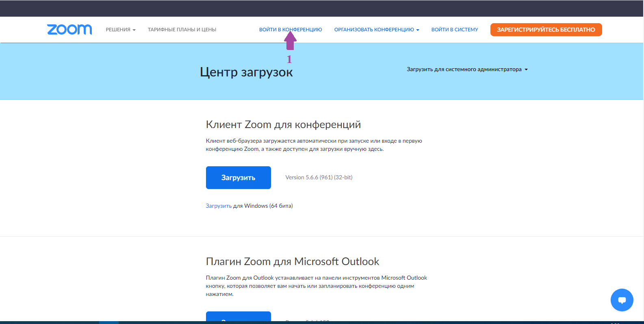Expand ОРГАНИЗОВАТЬ КОНФЕРЕНЦИЮ dropdown
644x324 pixels.
377,30
